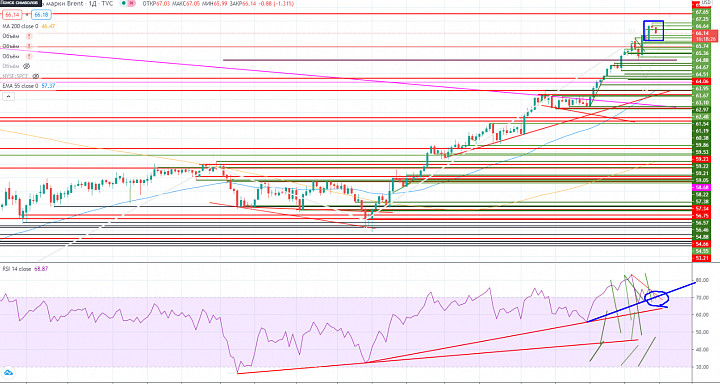720x384 pixels.
Task: Click the 54.55 price label
Action: [701, 251]
